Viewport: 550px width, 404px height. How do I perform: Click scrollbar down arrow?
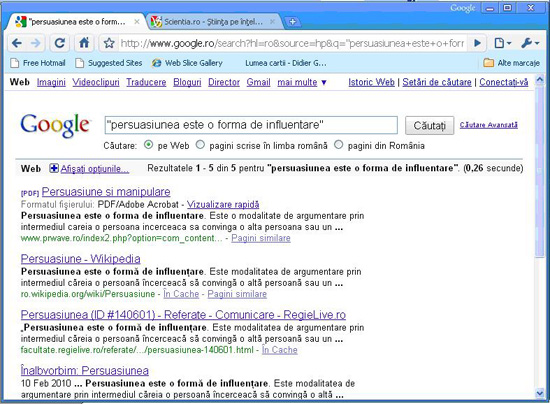pyautogui.click(x=540, y=393)
